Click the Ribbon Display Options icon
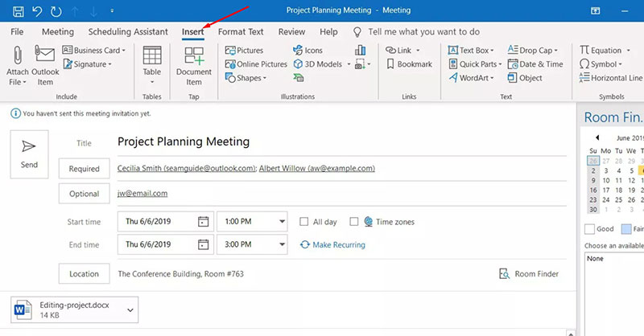The image size is (644, 336). (595, 11)
